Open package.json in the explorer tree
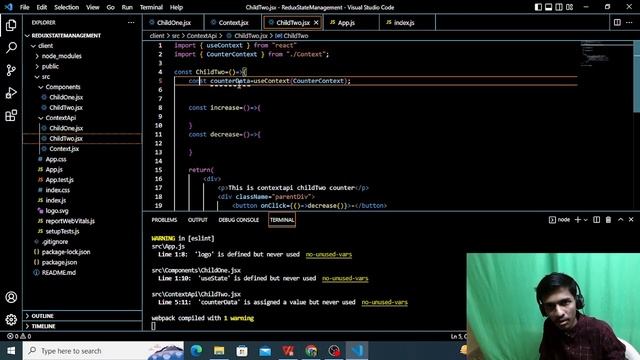 point(59,262)
